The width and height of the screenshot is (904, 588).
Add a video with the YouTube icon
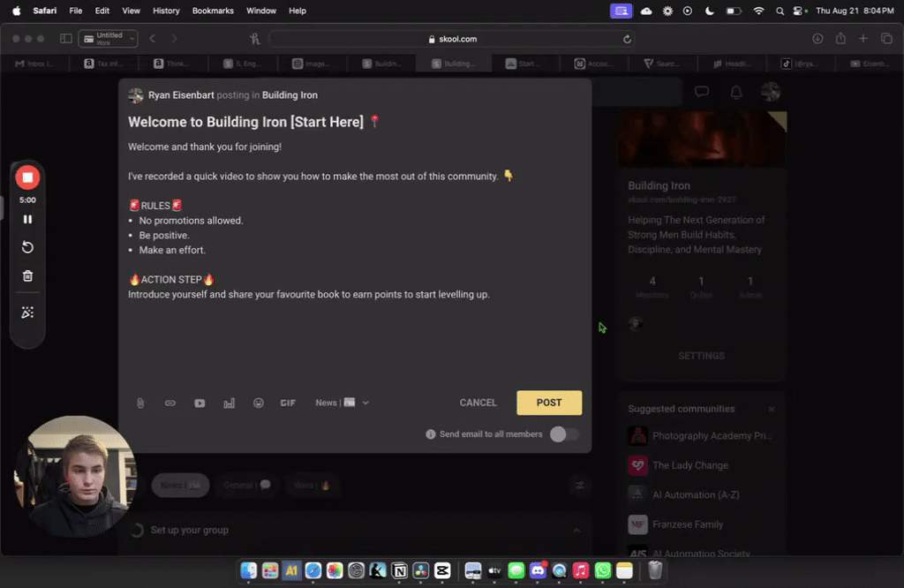(200, 403)
